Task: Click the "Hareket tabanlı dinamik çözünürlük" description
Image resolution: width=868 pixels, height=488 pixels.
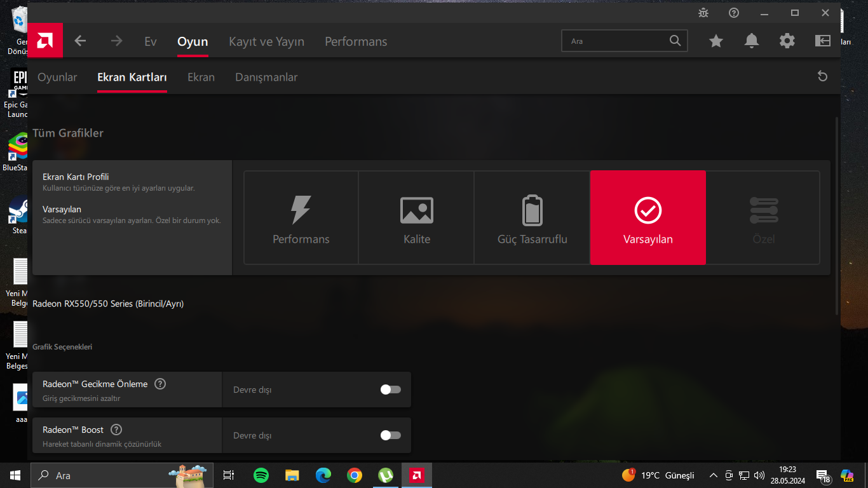Action: pyautogui.click(x=102, y=444)
